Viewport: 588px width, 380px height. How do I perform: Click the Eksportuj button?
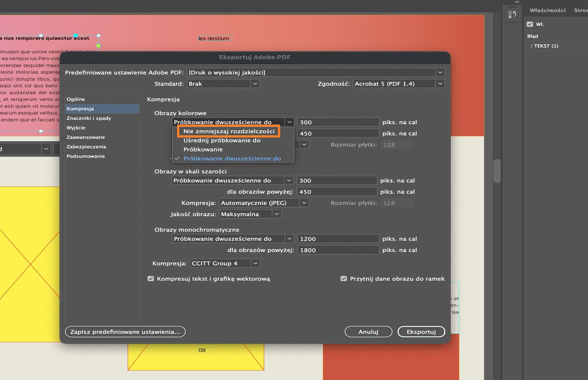421,332
